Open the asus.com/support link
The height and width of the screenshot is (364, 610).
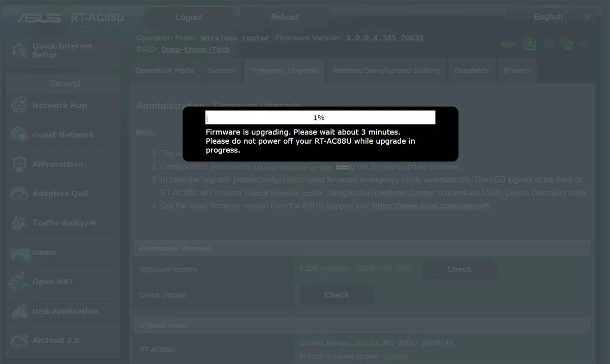point(432,206)
